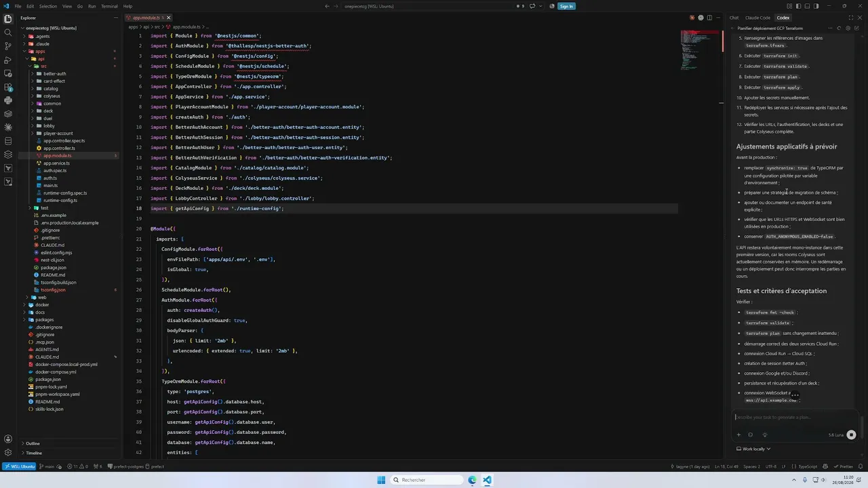Open the Claude starburst icon in activity bar
The image size is (868, 488).
point(8,127)
